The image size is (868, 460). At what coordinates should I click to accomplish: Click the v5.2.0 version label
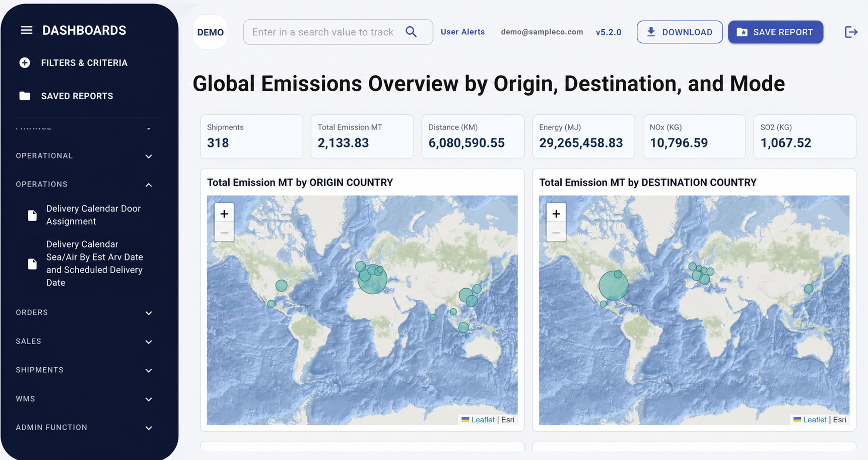pyautogui.click(x=609, y=32)
